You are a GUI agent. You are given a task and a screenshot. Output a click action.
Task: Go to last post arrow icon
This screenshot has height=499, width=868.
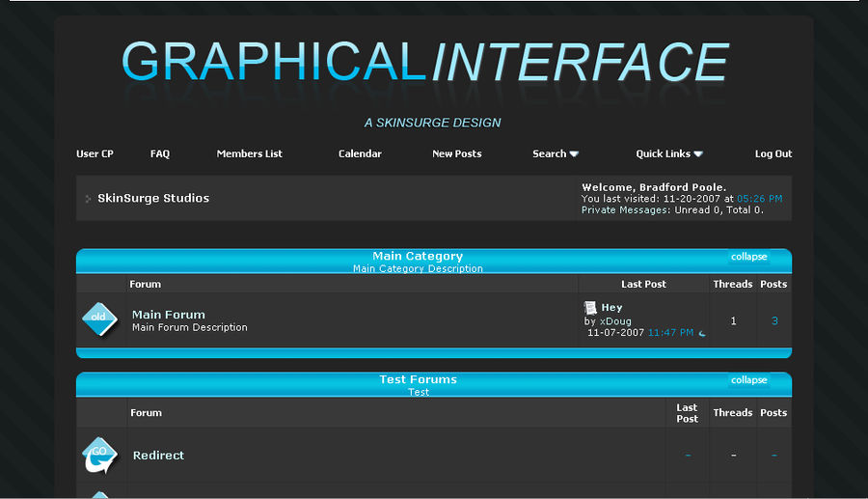coord(702,333)
